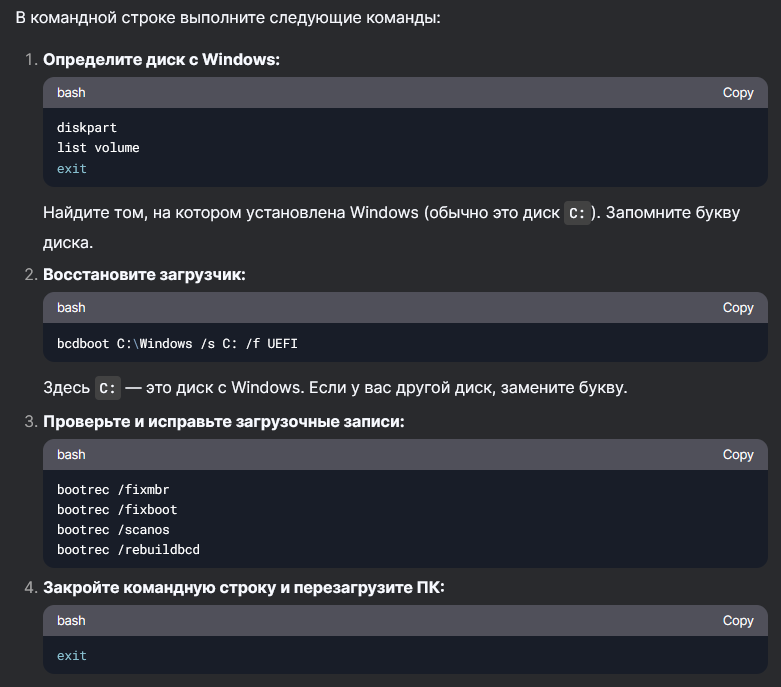Click the 'bcdboot C:\Windows /s C: /f UEFI' line
The height and width of the screenshot is (687, 781).
[177, 344]
